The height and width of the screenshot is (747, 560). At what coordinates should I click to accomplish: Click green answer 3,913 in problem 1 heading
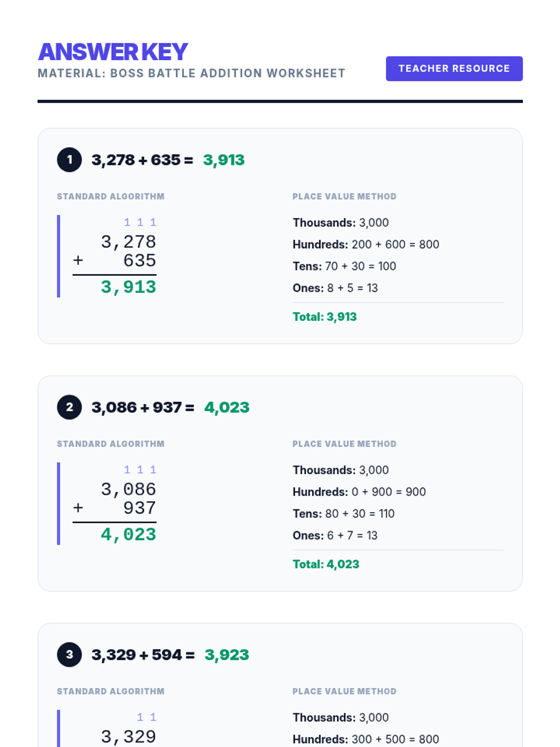tap(224, 160)
